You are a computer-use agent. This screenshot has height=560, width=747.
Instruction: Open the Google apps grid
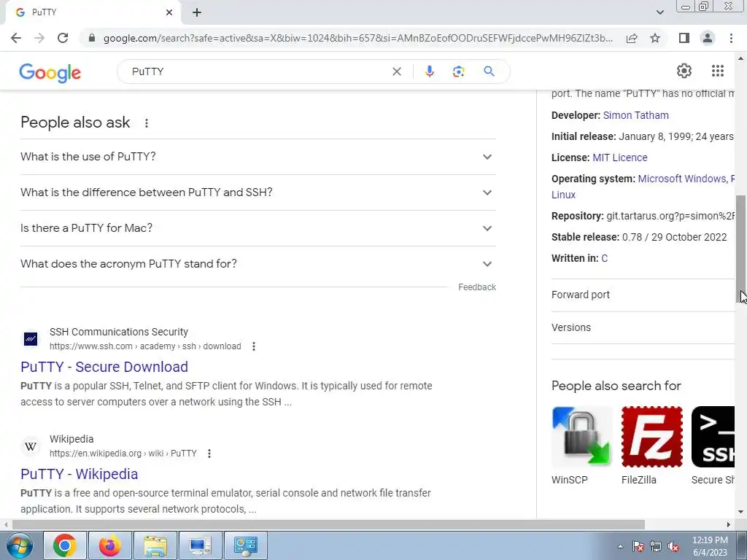718,71
